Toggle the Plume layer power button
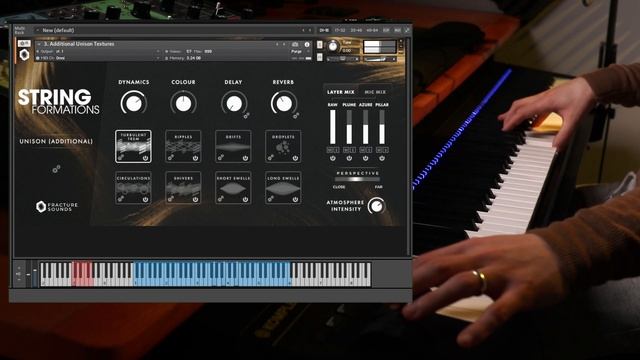The image size is (640, 360). tap(349, 158)
